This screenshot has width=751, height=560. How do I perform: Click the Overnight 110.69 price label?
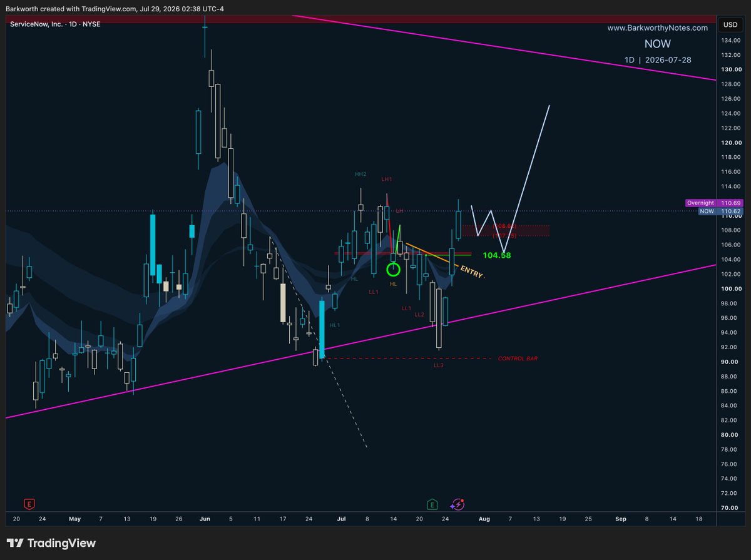713,203
